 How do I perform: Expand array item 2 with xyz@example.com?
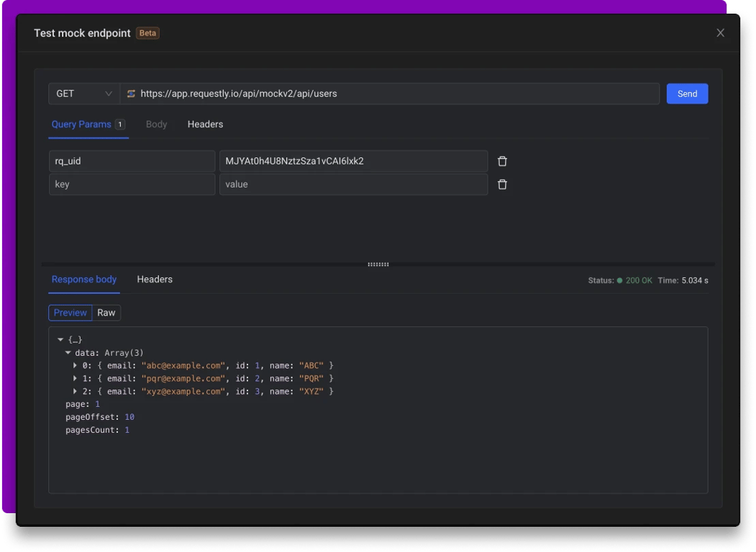tap(76, 392)
